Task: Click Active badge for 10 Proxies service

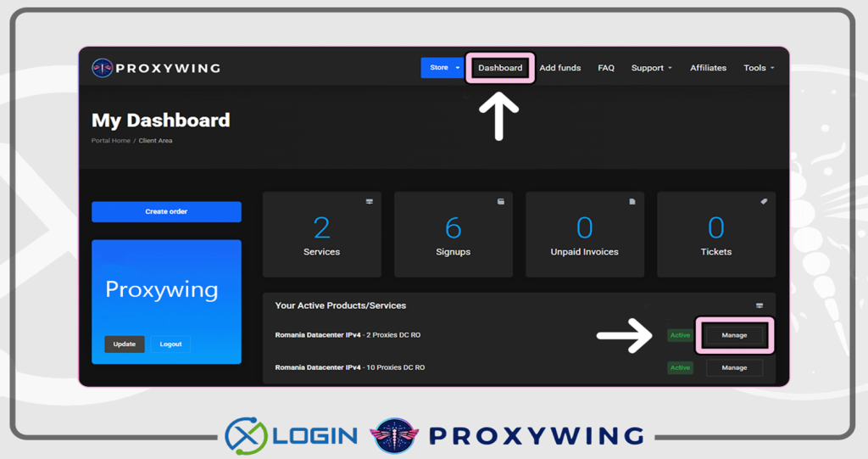Action: (x=681, y=367)
